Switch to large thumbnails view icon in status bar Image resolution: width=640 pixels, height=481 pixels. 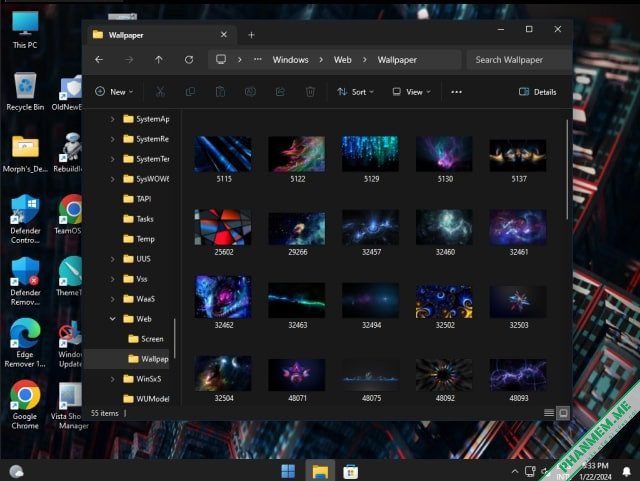[563, 413]
